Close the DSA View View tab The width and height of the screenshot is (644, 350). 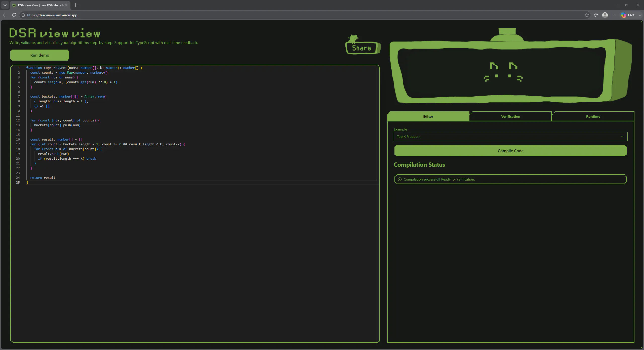[66, 5]
